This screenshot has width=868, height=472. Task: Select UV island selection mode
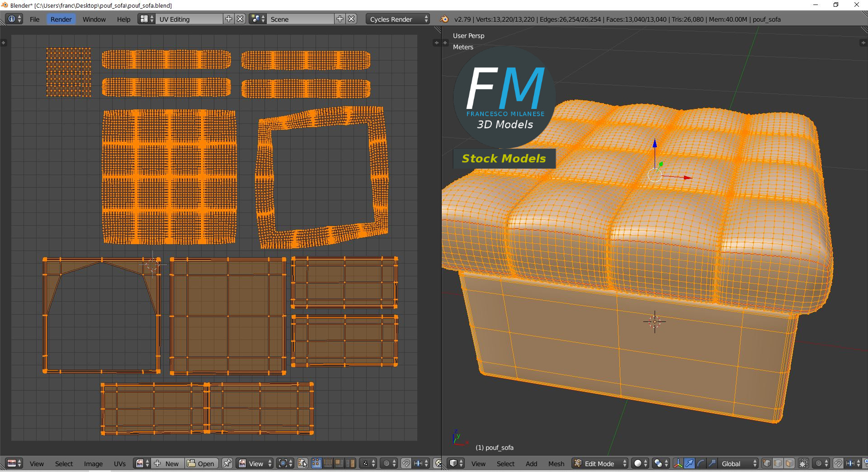pos(350,463)
